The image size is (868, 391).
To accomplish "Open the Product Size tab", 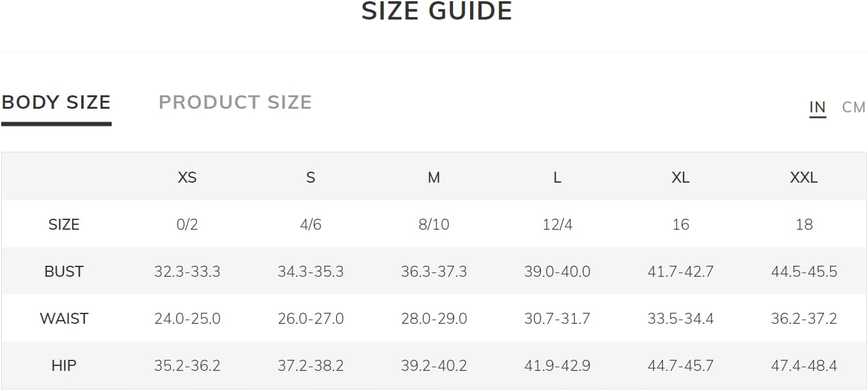I will point(235,103).
